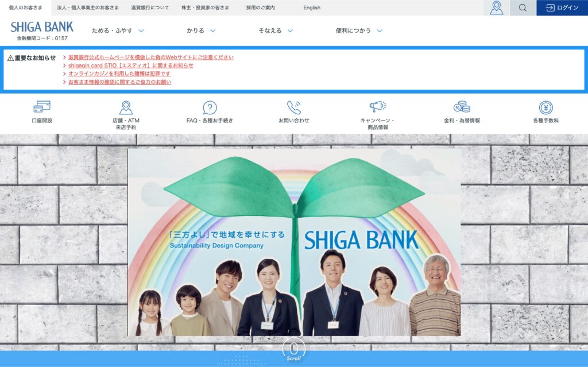Viewport: 588px width, 367px height.
Task: Expand the かりる dropdown menu
Action: (x=201, y=30)
